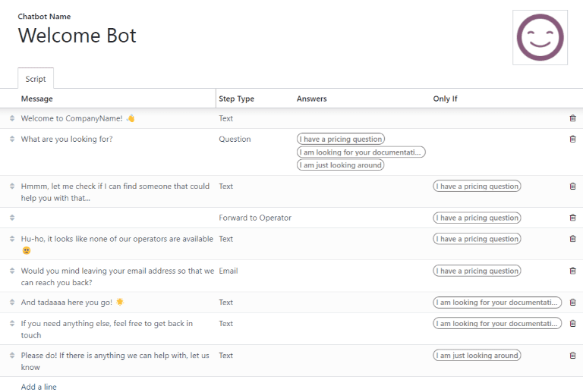Delete the 'And tadaaaa here you go!' step

pos(572,302)
